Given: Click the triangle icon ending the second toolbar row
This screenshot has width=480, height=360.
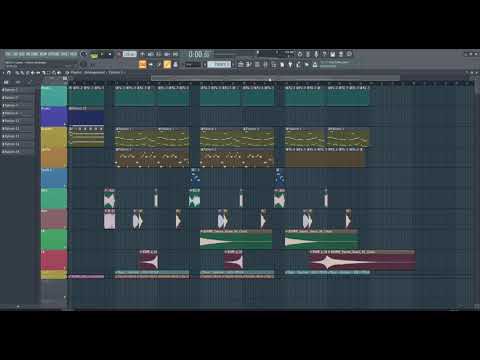Looking at the screenshot, I should (x=315, y=65).
